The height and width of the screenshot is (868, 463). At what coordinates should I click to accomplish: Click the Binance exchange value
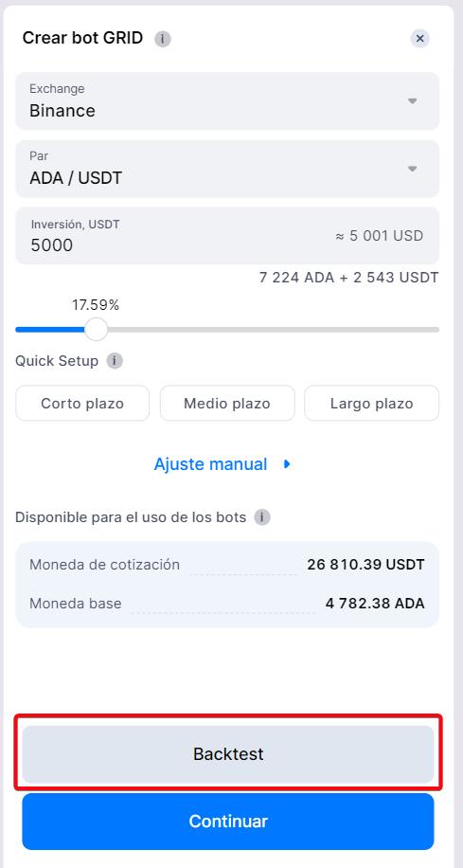point(62,111)
